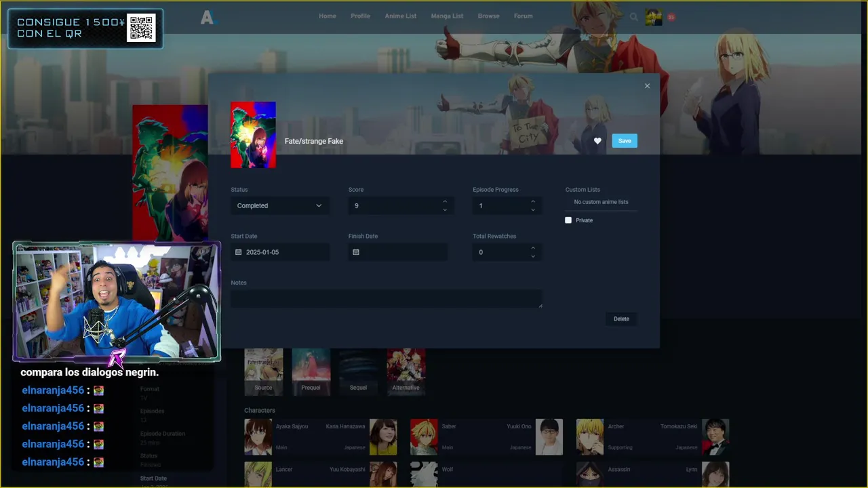Image resolution: width=868 pixels, height=488 pixels.
Task: Open the Start Date calendar icon
Action: click(x=238, y=252)
